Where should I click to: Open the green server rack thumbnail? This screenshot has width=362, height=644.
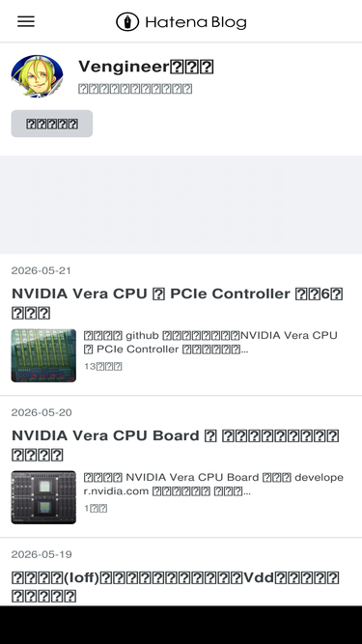pos(43,355)
